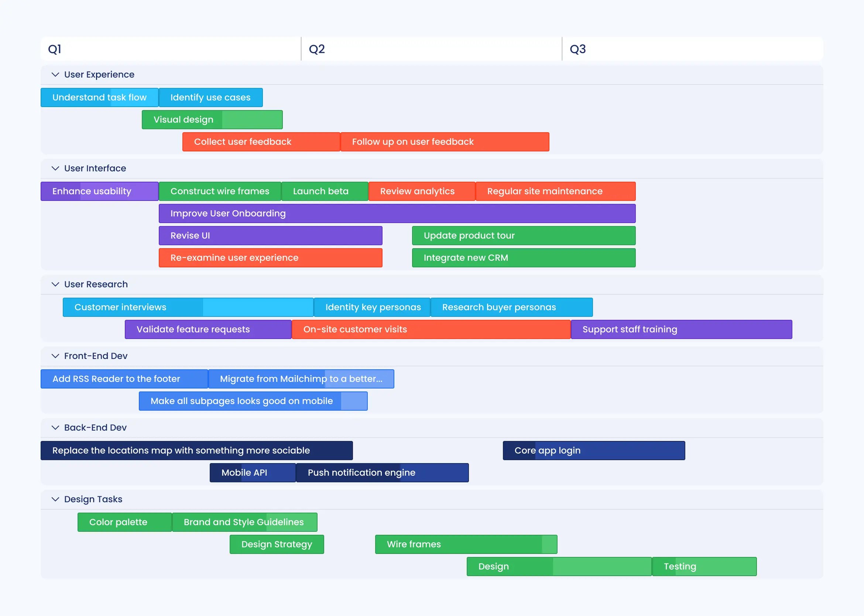864x616 pixels.
Task: Collapse the User Experience group chevron
Action: pos(55,74)
